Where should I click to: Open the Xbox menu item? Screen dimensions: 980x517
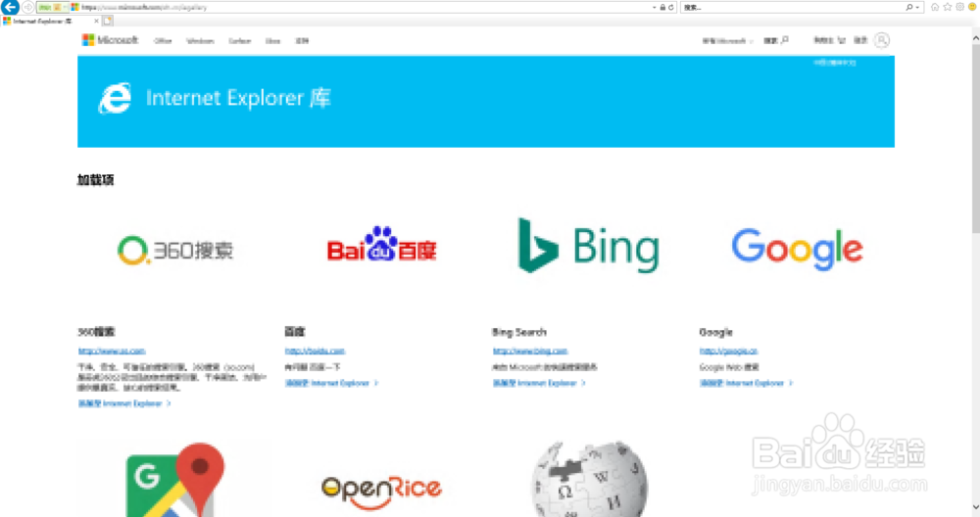click(272, 41)
